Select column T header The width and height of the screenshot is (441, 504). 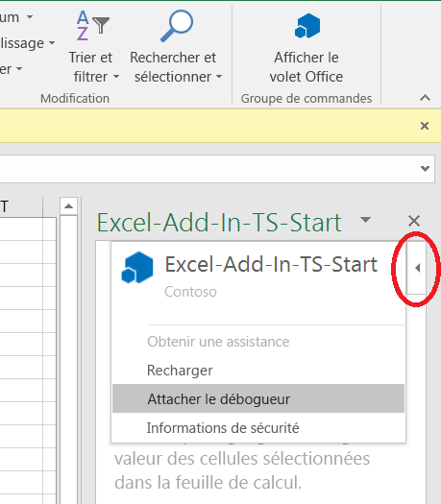pyautogui.click(x=4, y=206)
